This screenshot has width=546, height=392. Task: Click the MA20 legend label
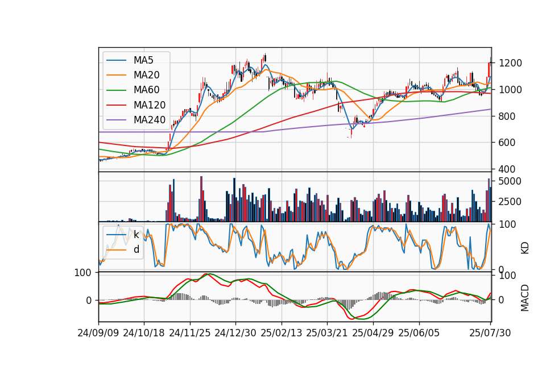[147, 75]
